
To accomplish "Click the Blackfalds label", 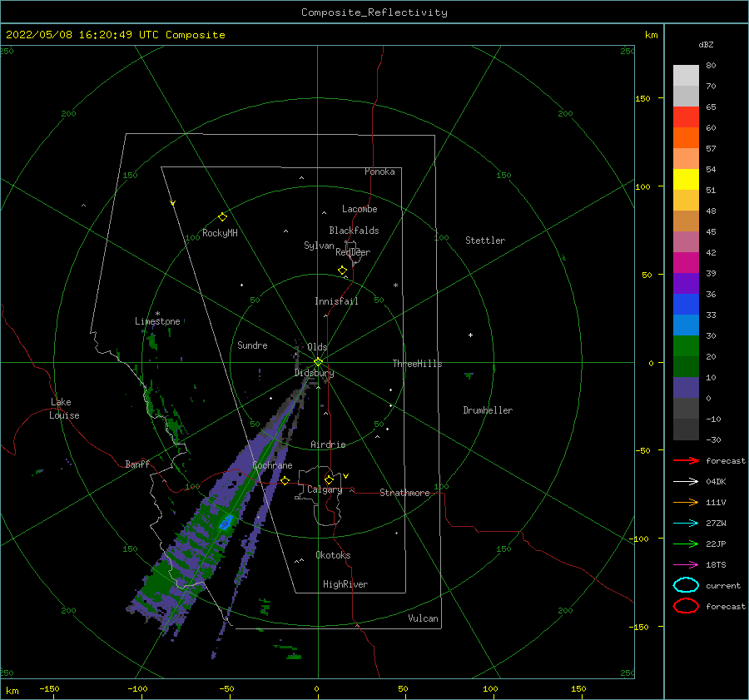I will coord(354,231).
